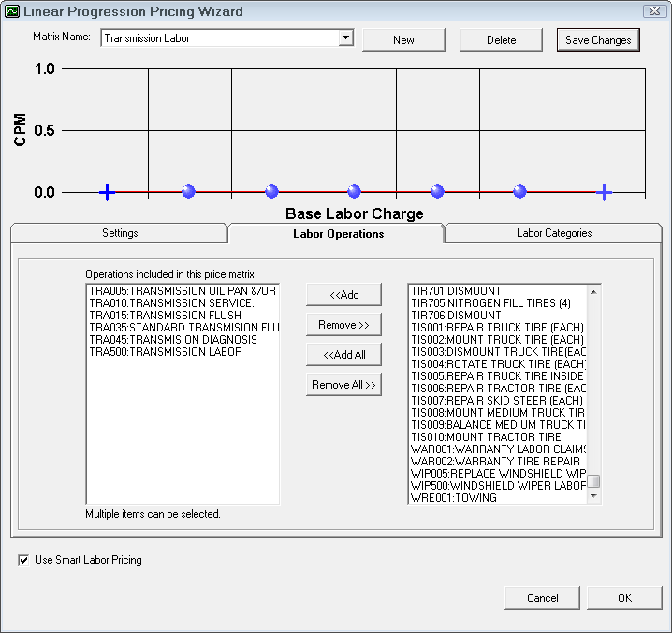Screen dimensions: 672x633
Task: Switch to the Settings tab
Action: (120, 233)
